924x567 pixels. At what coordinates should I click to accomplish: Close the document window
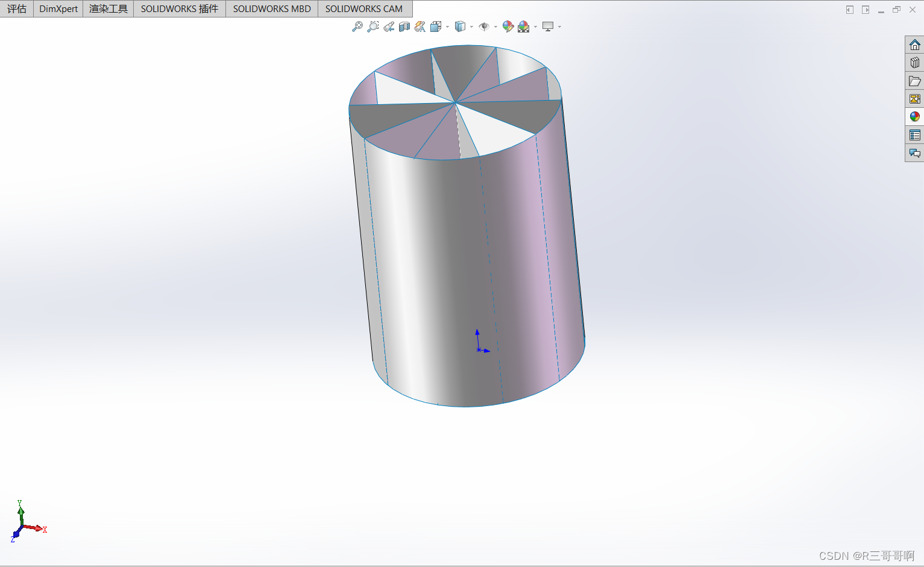[x=913, y=10]
